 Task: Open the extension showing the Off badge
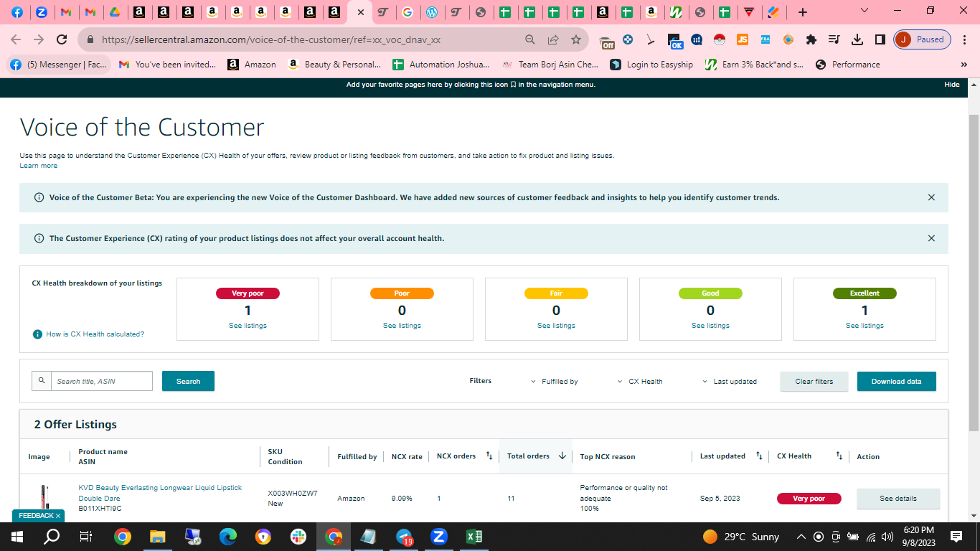(x=607, y=41)
